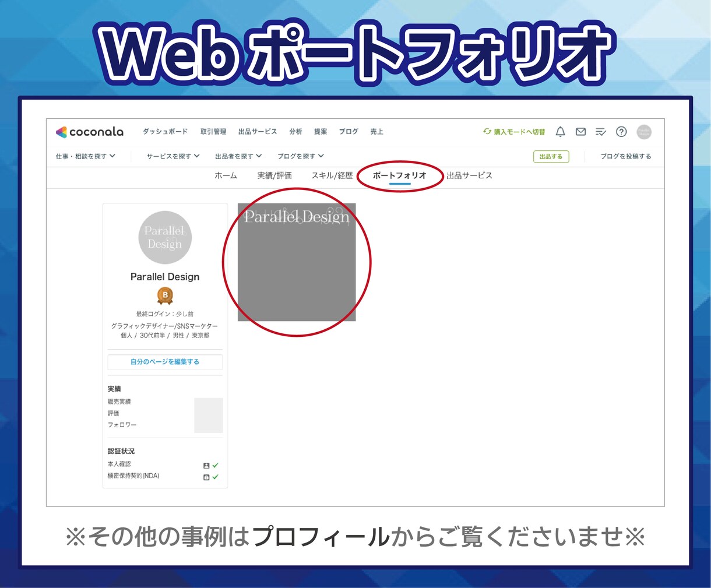The width and height of the screenshot is (711, 588).
Task: Open the 売上 menu item
Action: coord(377,132)
